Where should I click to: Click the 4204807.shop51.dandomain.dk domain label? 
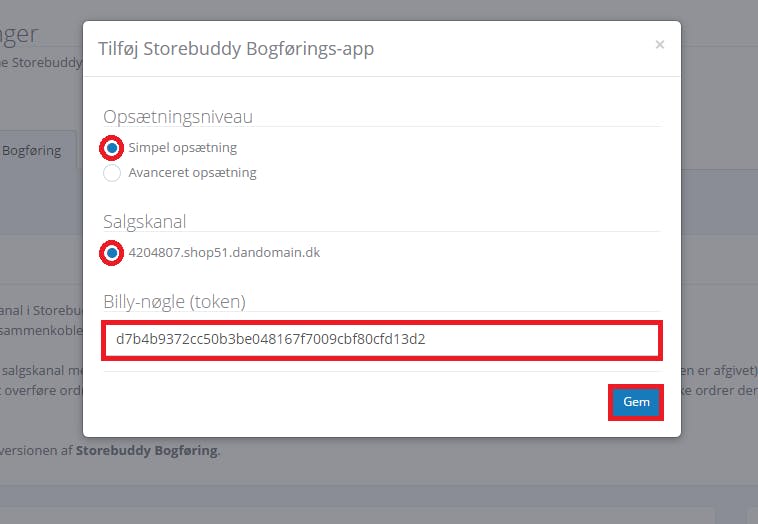click(x=224, y=252)
